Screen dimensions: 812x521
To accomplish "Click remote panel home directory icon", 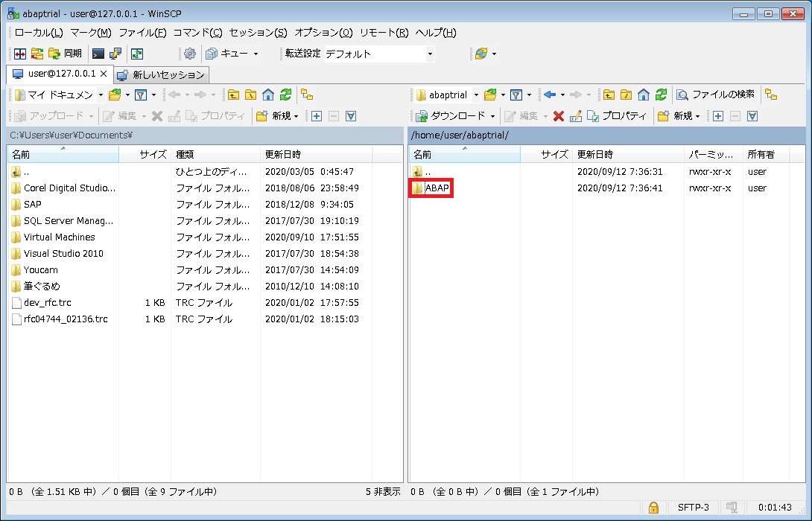I will pos(642,95).
